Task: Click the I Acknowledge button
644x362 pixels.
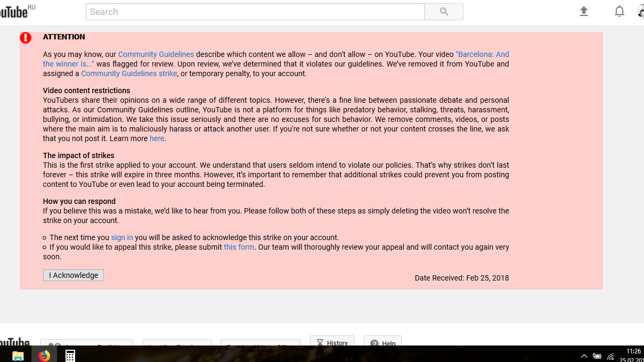Action: point(74,275)
